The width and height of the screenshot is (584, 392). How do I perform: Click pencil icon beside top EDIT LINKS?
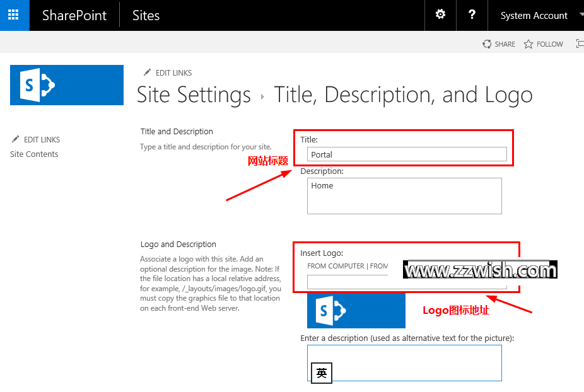(147, 72)
